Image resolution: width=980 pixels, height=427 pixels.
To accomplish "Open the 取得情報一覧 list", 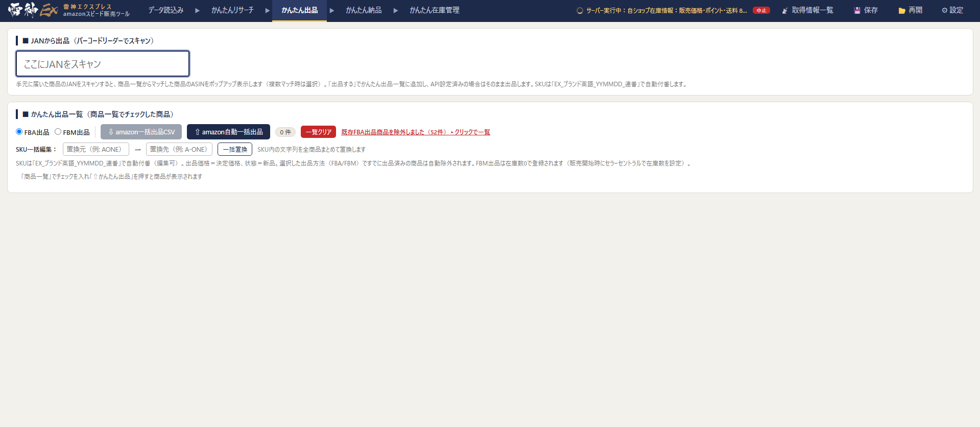I will [807, 10].
